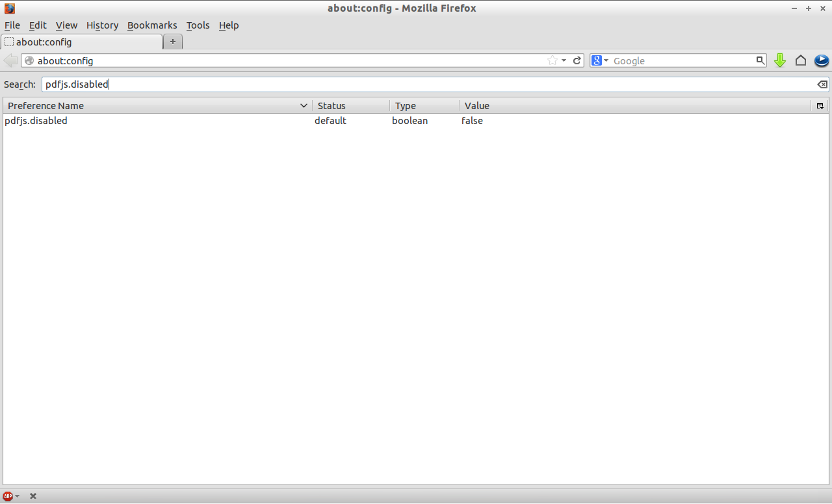
Task: Sort by Type column header
Action: pos(424,106)
